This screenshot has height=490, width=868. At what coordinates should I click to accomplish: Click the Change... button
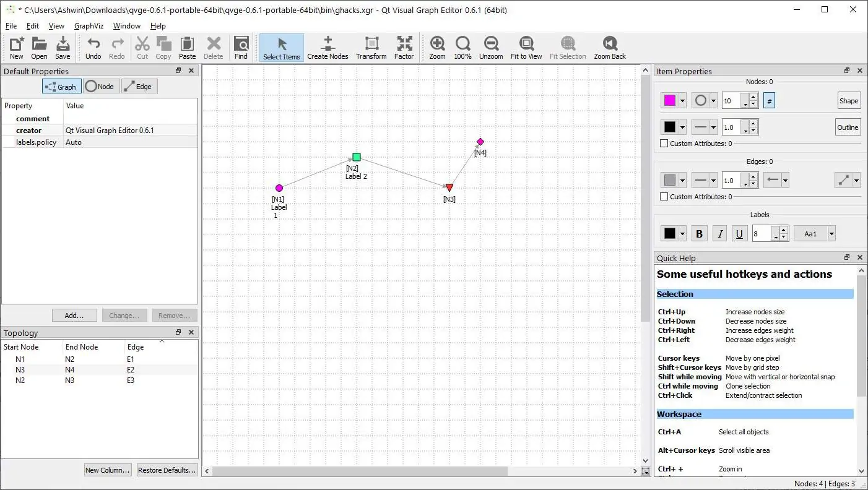(x=124, y=315)
